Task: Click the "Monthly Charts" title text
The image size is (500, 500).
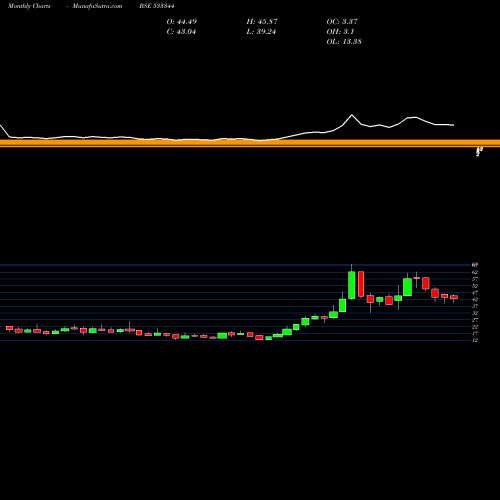Action: coord(29,6)
